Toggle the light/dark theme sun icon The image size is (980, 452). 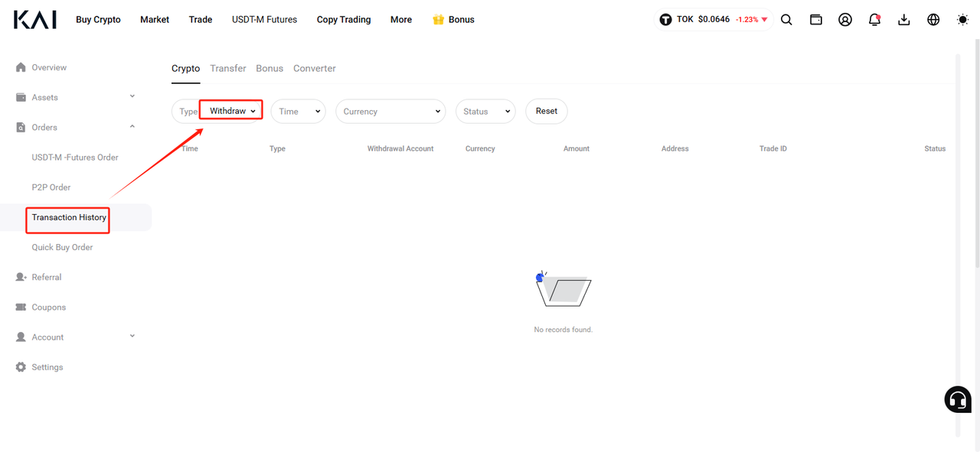(x=962, y=20)
